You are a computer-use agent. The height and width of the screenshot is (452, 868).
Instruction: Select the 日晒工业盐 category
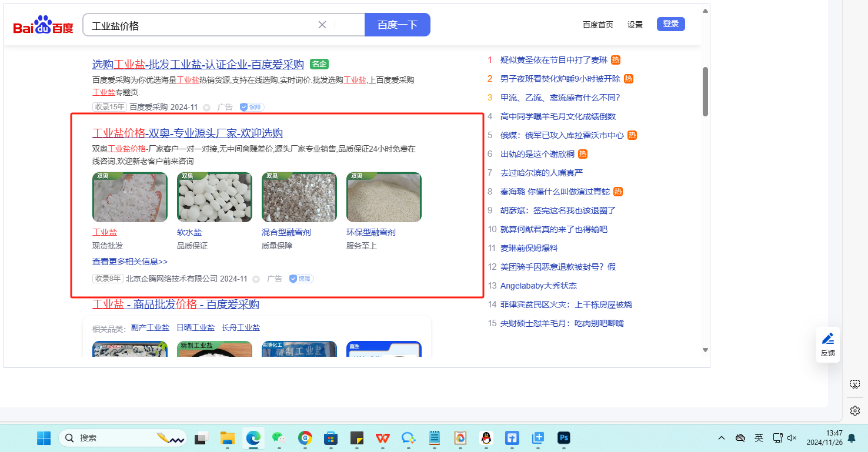pos(195,327)
